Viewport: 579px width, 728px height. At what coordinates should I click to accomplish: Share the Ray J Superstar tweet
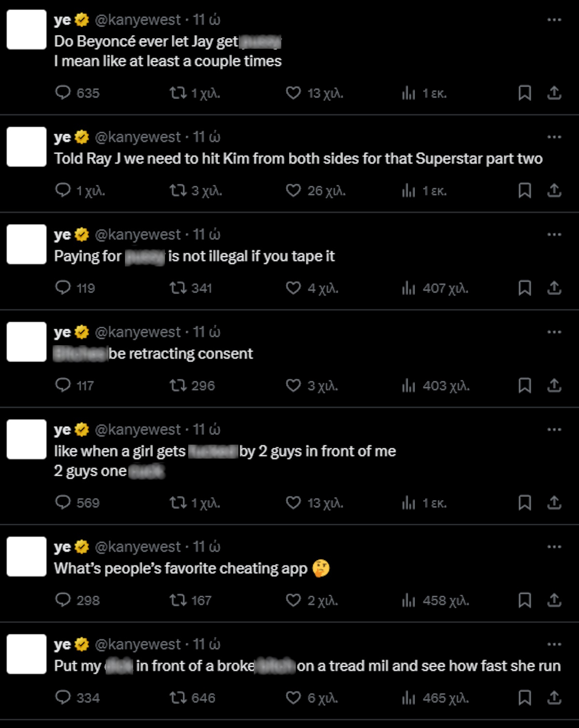[x=554, y=191]
